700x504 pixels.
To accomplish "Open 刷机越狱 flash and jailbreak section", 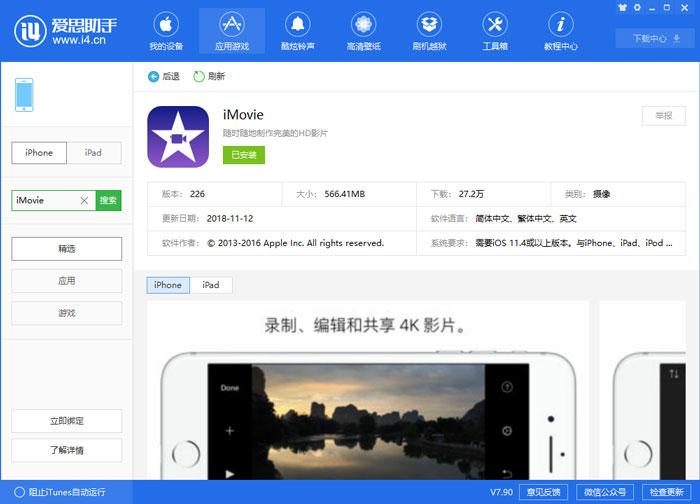I will (x=429, y=31).
